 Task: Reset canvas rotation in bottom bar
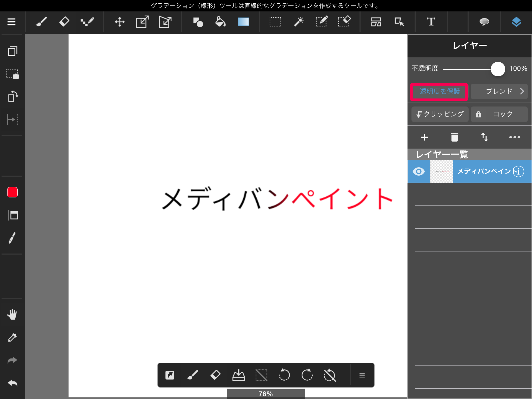coord(330,375)
